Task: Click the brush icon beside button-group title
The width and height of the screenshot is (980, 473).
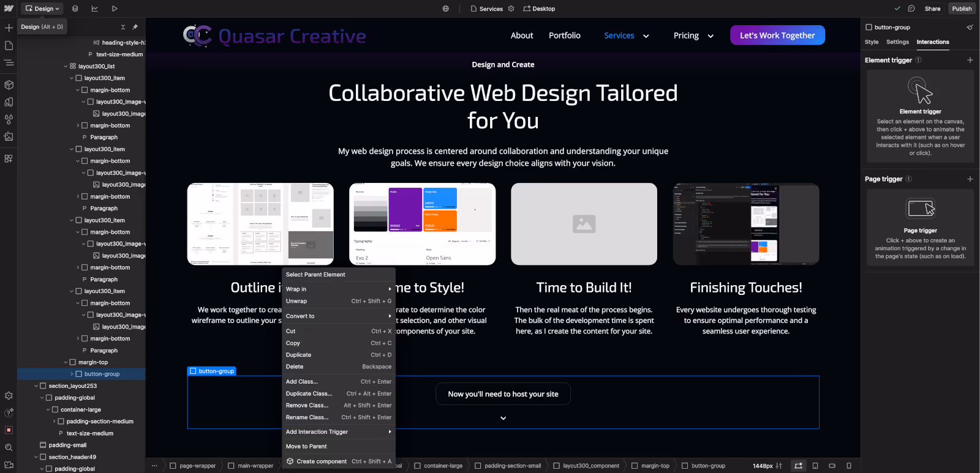Action: pyautogui.click(x=970, y=27)
